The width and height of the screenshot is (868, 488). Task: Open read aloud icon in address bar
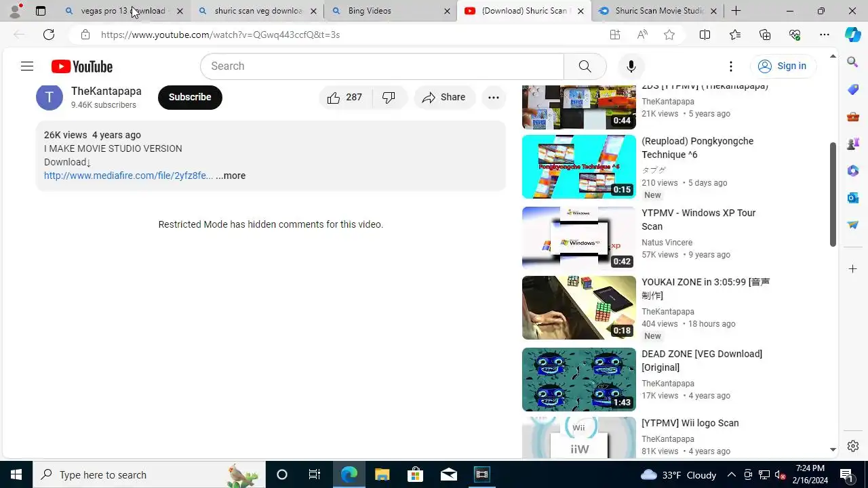[x=642, y=35]
